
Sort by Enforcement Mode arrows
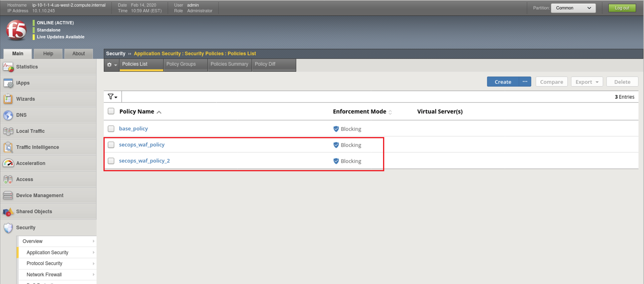pos(390,112)
